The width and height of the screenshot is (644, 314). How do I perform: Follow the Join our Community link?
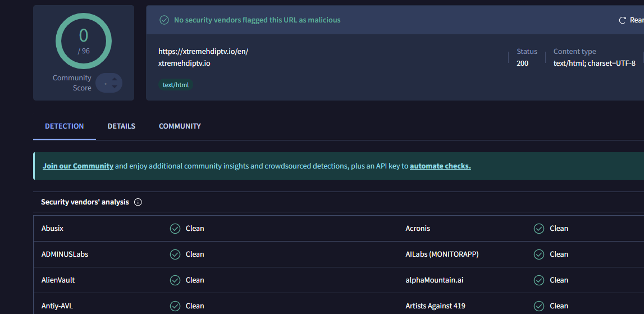click(x=78, y=166)
